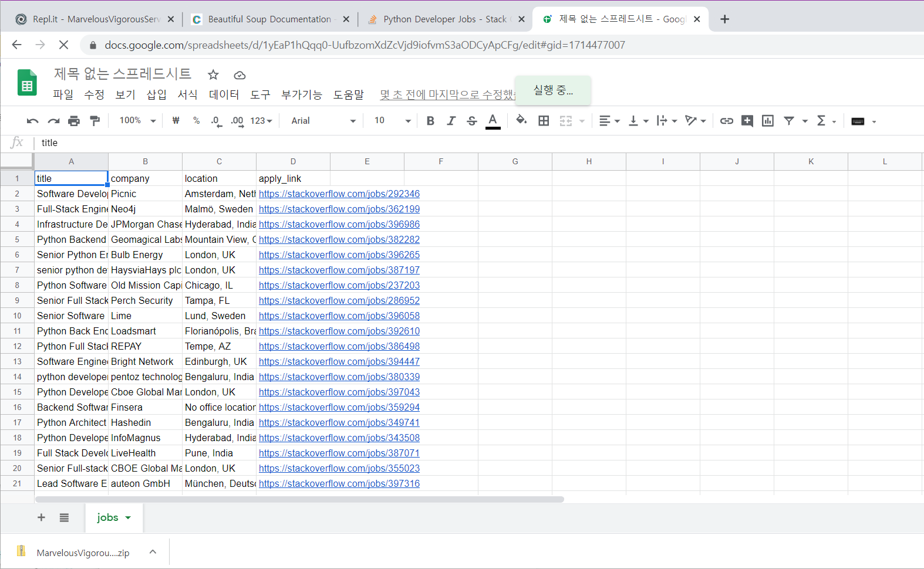Open the jobs sheet tab menu arrow
The width and height of the screenshot is (924, 569).
(128, 518)
